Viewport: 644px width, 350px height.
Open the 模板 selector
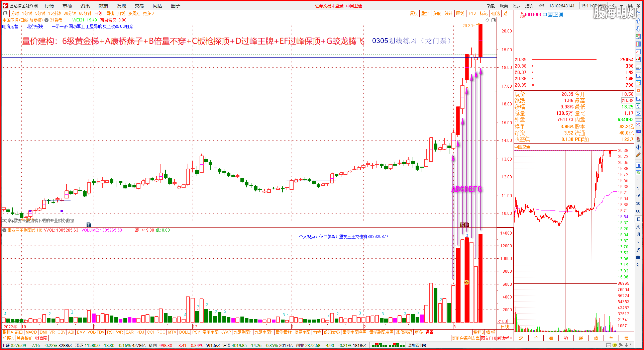point(491,332)
